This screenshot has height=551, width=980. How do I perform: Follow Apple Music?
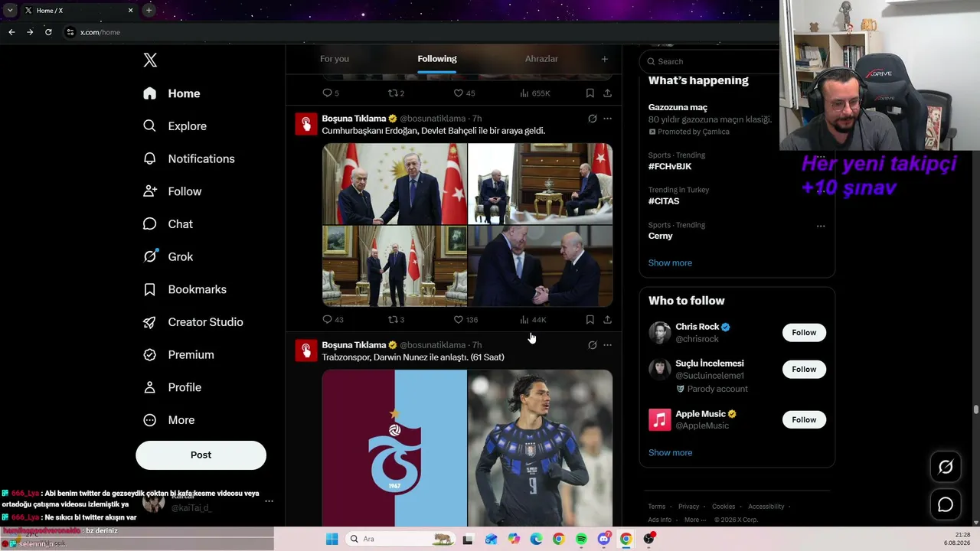(x=804, y=420)
